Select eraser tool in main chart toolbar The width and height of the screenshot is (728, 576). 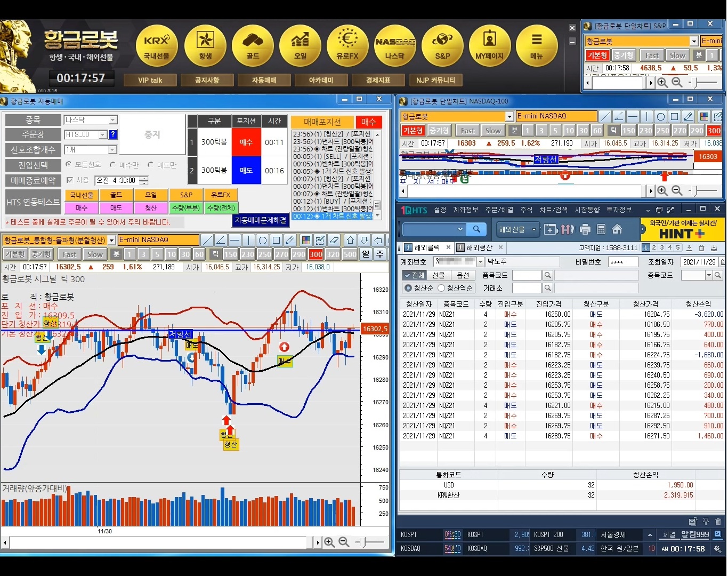pos(334,240)
